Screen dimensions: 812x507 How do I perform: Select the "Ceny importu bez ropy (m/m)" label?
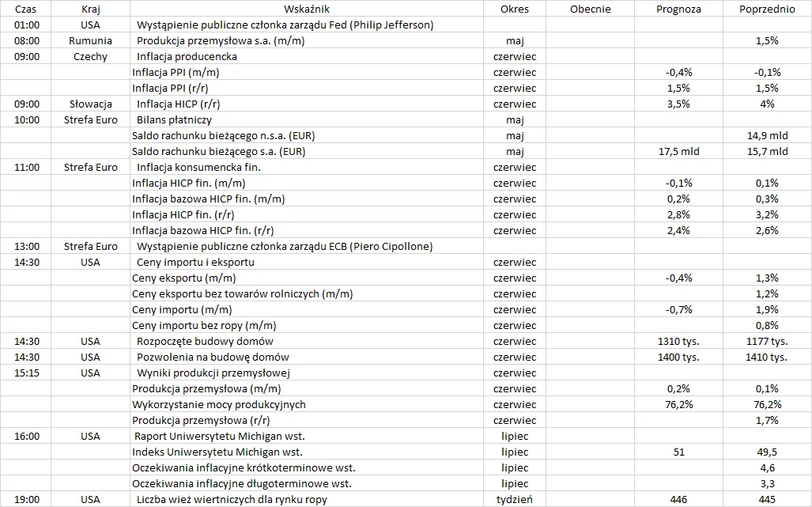pyautogui.click(x=204, y=326)
